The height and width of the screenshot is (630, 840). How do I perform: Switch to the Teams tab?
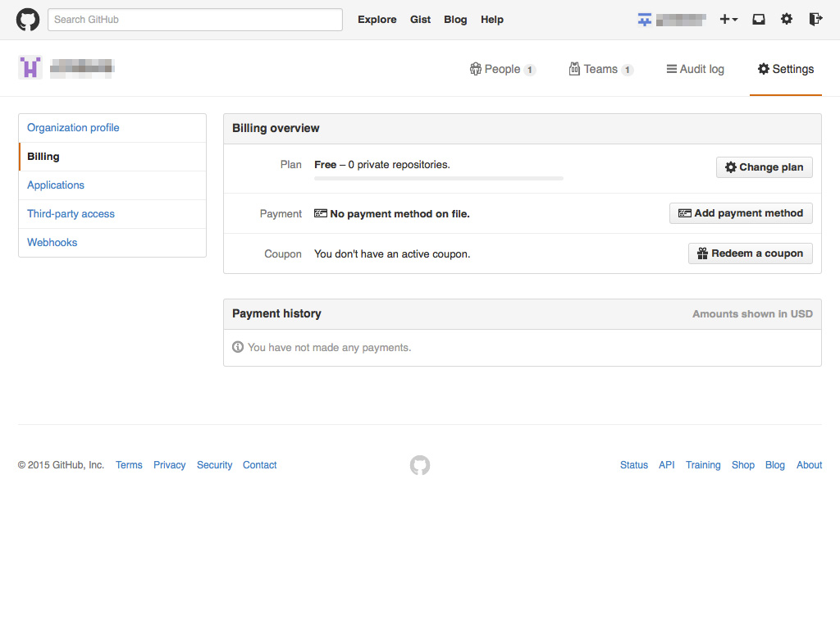pyautogui.click(x=601, y=69)
